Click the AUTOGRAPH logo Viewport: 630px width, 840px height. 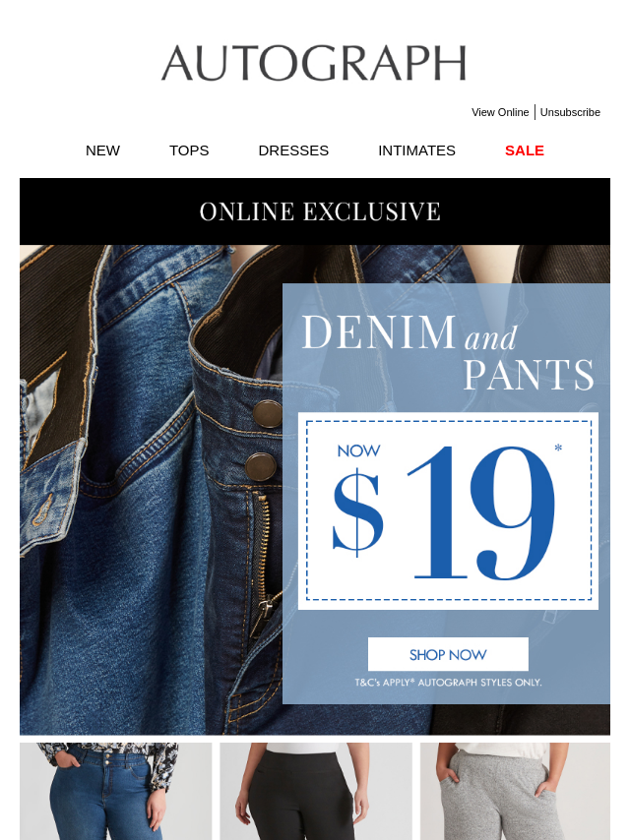314,63
